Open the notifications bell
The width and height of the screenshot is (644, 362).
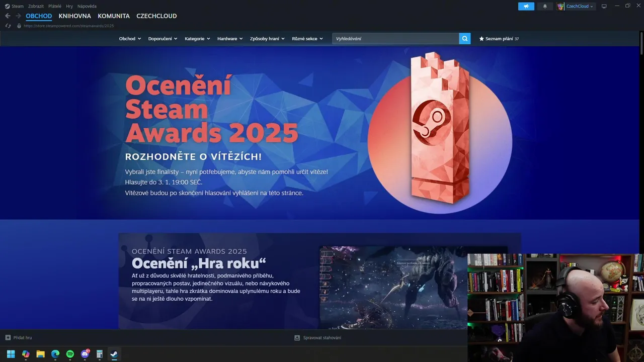click(x=545, y=7)
